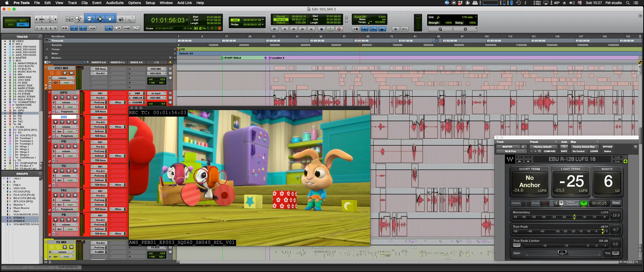Click the MTC generate button
Viewport: 644px width, 272px height.
[x=404, y=29]
